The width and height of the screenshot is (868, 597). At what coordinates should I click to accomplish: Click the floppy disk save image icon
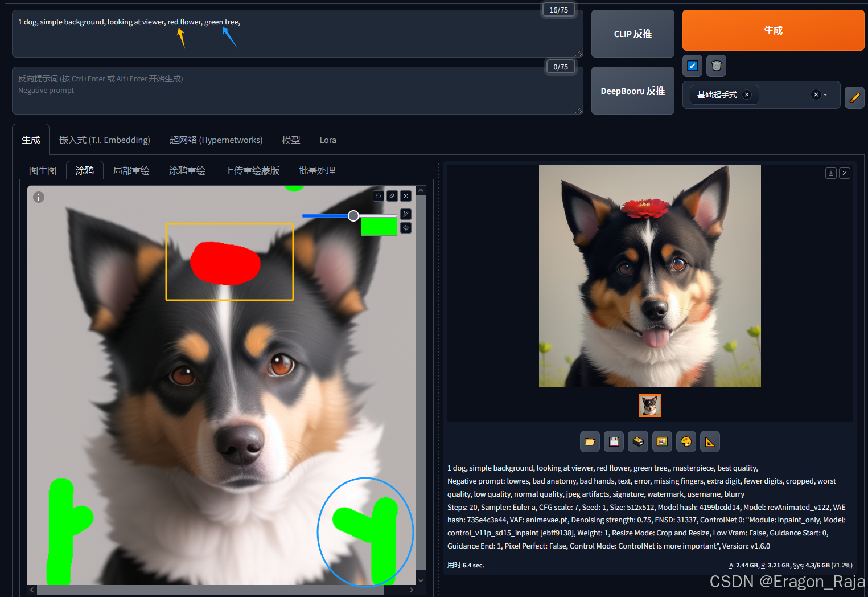coord(614,441)
